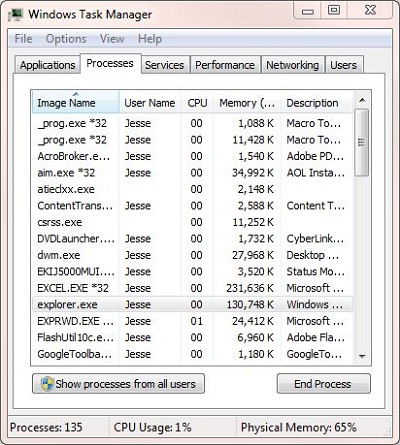Click the scrollbar down arrow
The height and width of the screenshot is (445, 400).
point(362,356)
